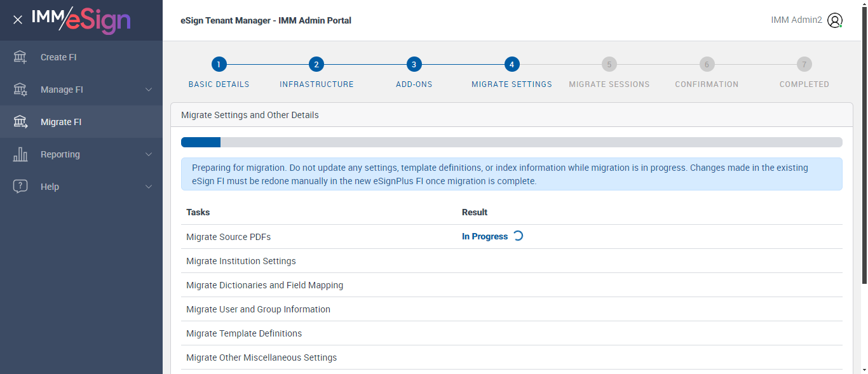This screenshot has width=868, height=374.
Task: Expand the Reporting submenu chevron
Action: pos(149,154)
